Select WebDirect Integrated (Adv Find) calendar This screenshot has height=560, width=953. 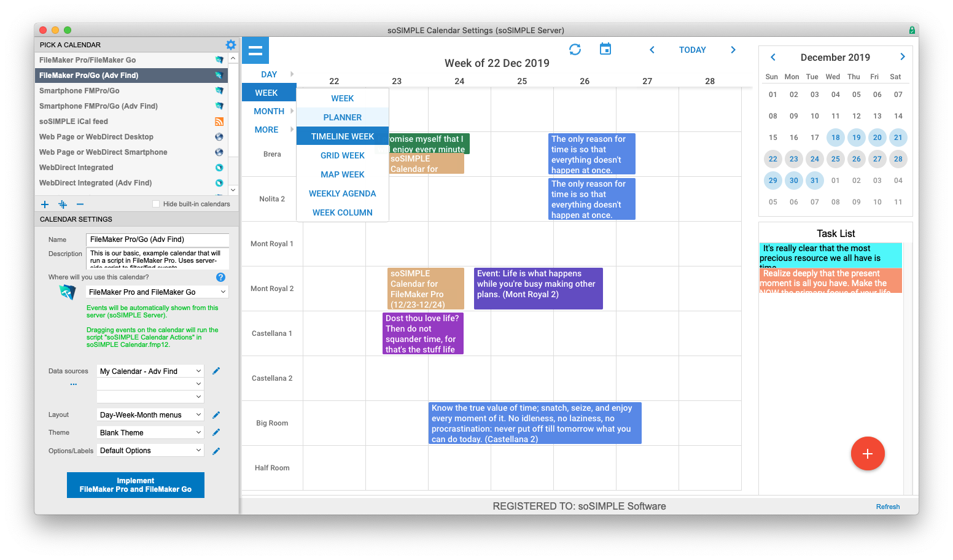[131, 183]
